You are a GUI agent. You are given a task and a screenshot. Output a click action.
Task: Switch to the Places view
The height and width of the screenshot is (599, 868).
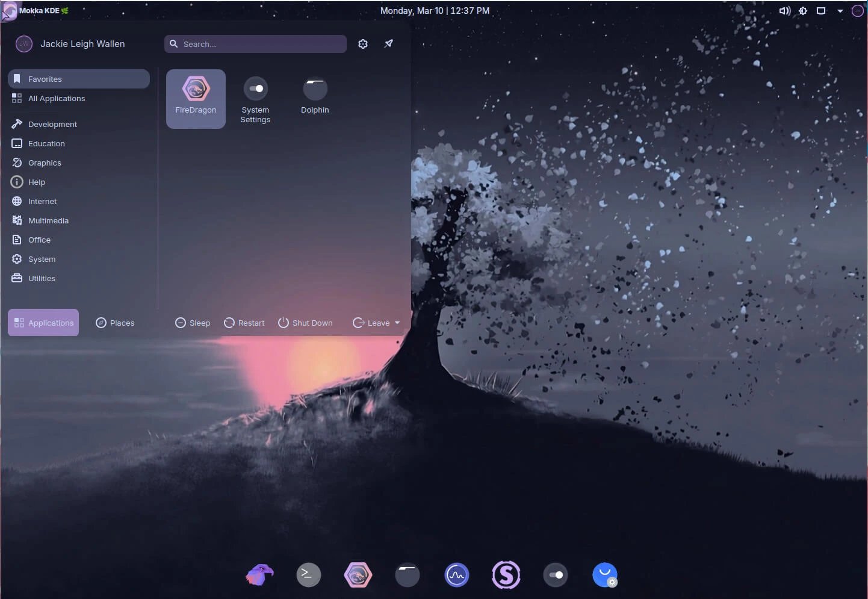click(115, 323)
